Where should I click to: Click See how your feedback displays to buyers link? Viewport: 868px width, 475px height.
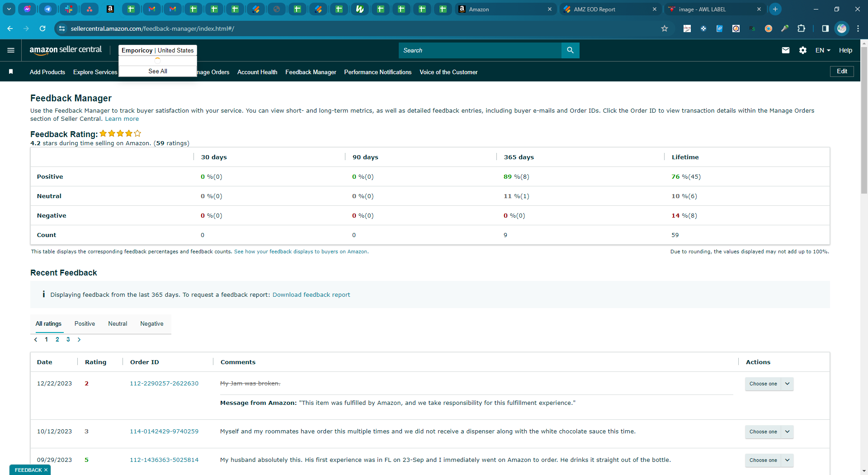point(301,252)
